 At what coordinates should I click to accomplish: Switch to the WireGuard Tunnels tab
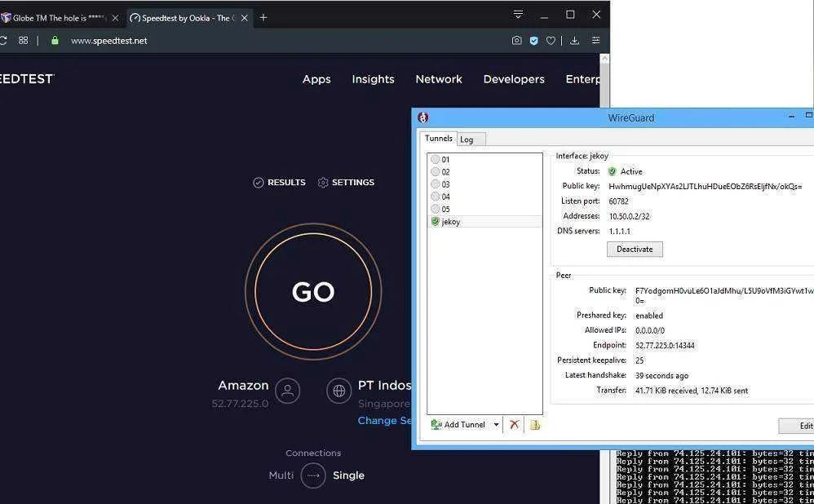pyautogui.click(x=439, y=138)
